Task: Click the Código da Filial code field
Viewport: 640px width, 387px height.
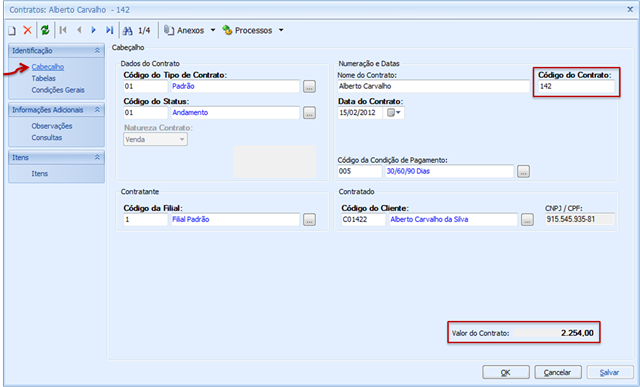Action: pyautogui.click(x=145, y=220)
